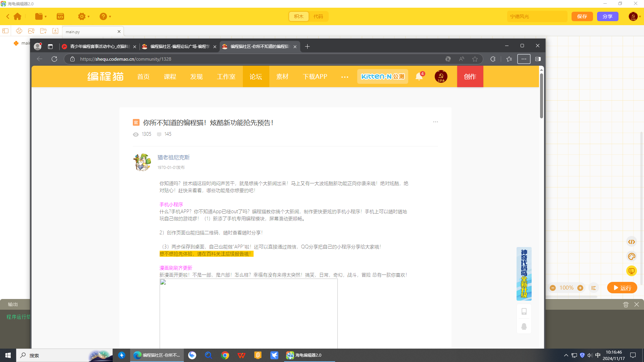Open the user avatar on the Codemao site
Viewport: 644px width, 362px height.
(x=441, y=76)
